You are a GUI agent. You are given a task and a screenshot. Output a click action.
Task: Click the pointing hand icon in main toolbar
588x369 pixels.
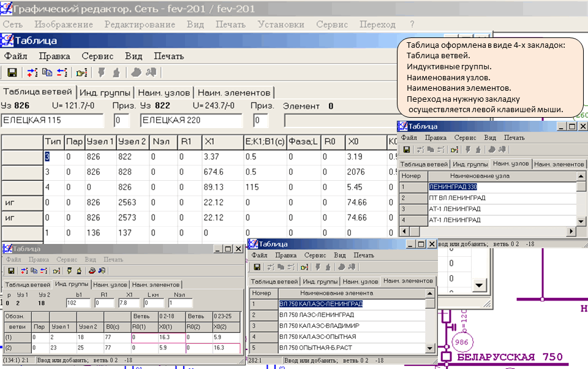(x=81, y=72)
